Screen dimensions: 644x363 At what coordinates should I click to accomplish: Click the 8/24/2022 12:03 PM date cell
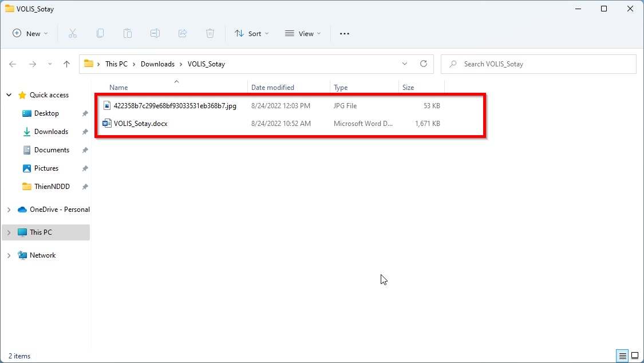pos(281,106)
